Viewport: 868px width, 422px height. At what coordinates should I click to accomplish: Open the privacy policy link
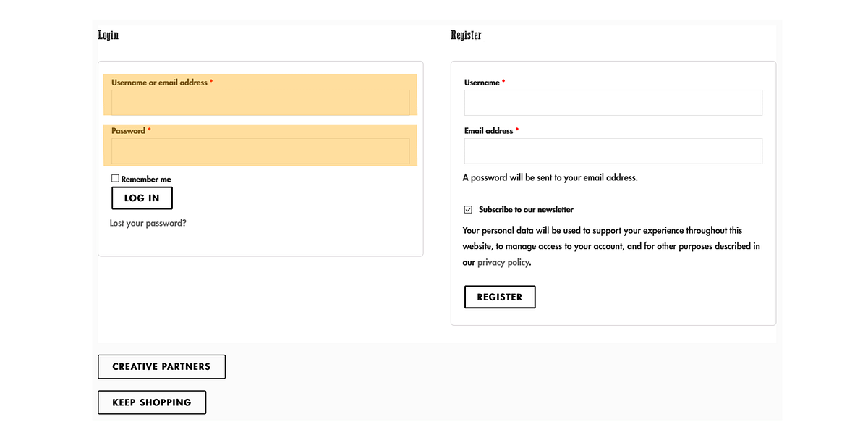503,262
